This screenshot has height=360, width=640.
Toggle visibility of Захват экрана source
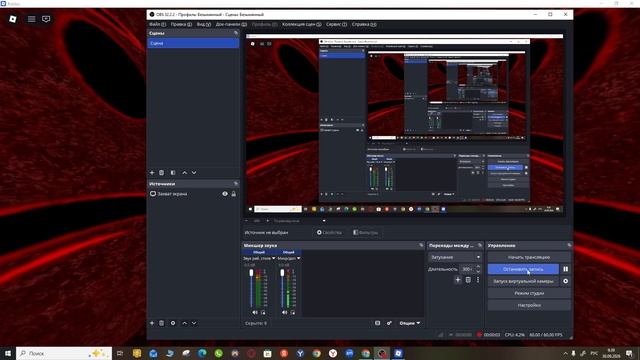[225, 194]
